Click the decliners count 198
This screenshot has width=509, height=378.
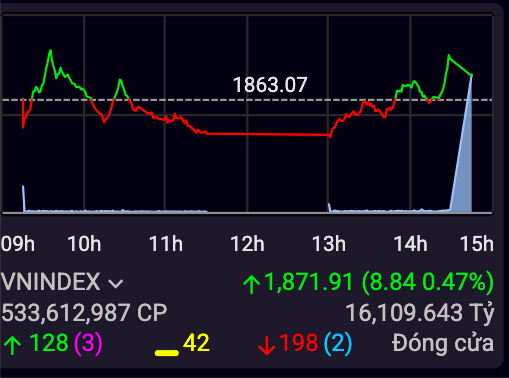pos(298,343)
